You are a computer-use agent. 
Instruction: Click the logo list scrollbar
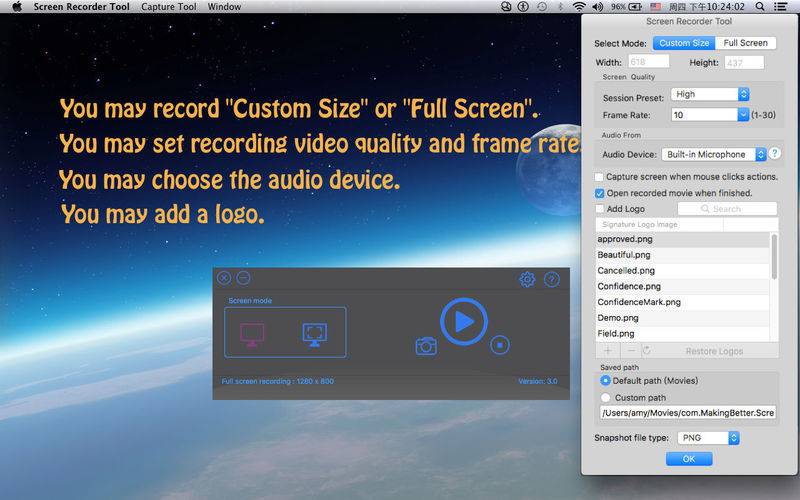774,257
